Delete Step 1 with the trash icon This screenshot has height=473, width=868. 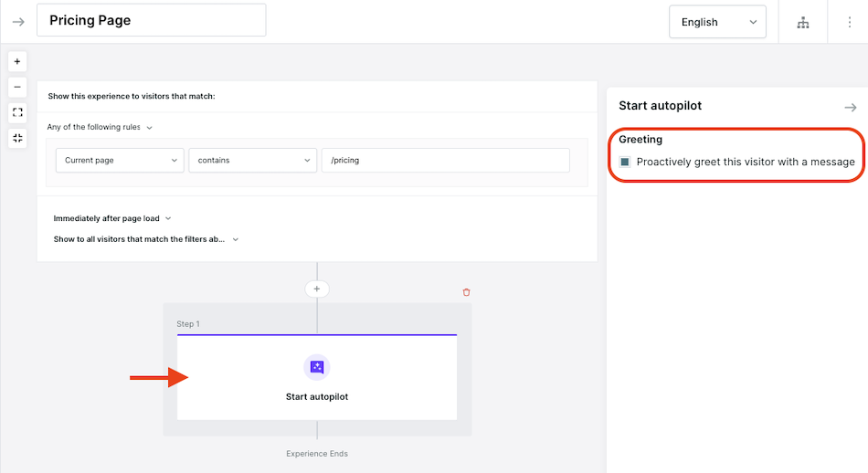[466, 292]
